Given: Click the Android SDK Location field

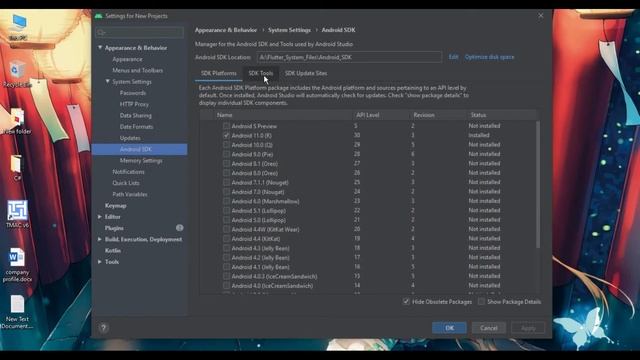Looking at the screenshot, I should tap(349, 57).
